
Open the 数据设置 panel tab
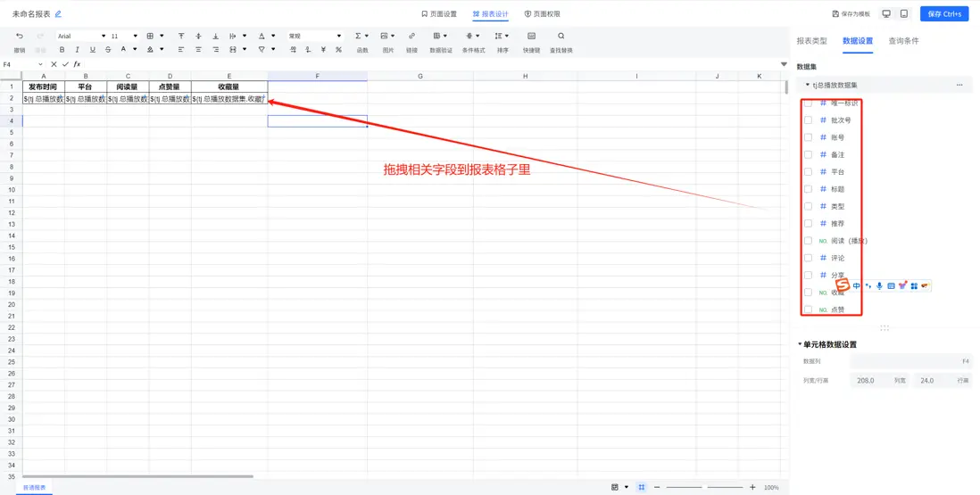pos(858,41)
